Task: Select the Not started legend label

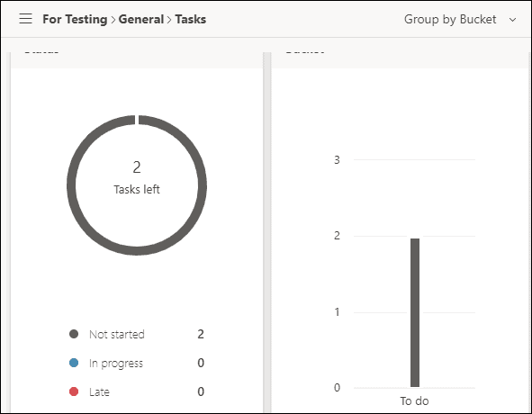Action: pyautogui.click(x=117, y=334)
